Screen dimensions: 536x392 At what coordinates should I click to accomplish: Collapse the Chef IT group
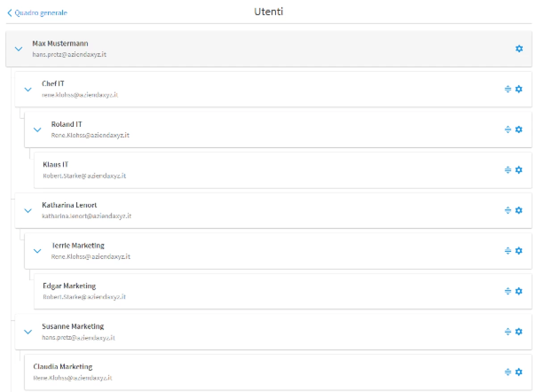pyautogui.click(x=28, y=89)
